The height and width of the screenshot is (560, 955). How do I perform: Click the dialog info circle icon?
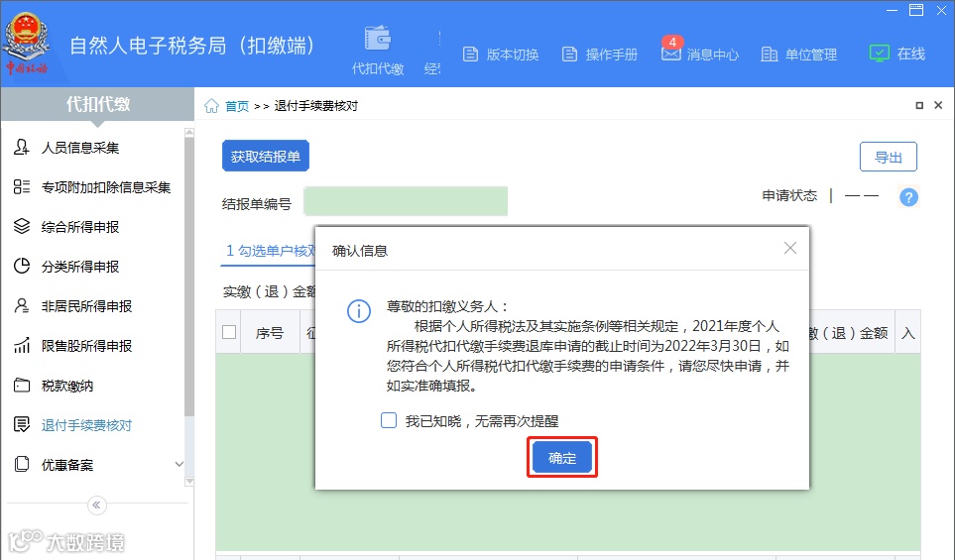(x=359, y=311)
